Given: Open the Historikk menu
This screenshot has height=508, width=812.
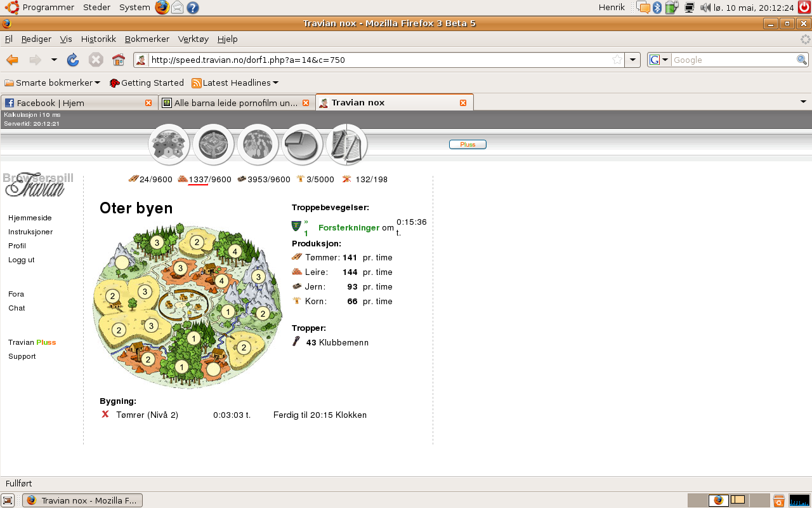Looking at the screenshot, I should 98,39.
